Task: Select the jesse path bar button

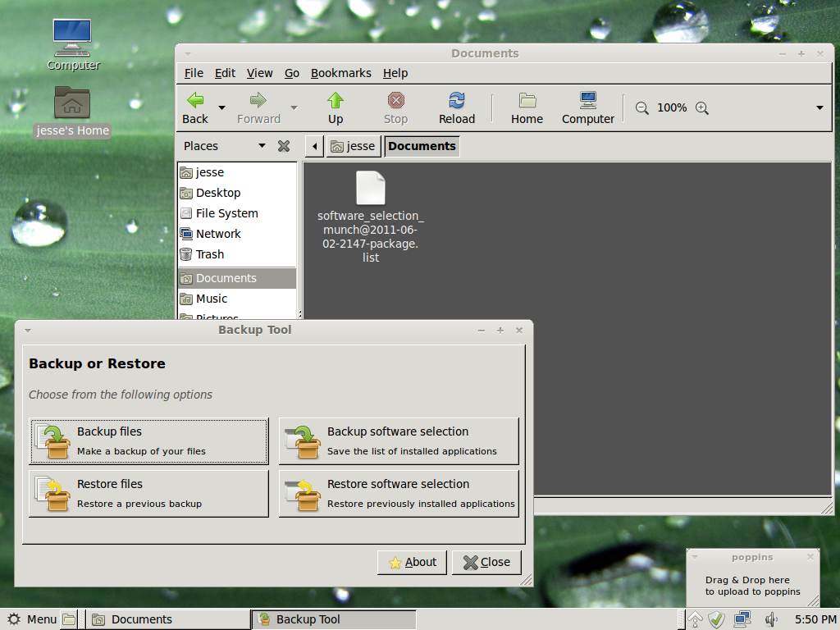Action: (353, 146)
